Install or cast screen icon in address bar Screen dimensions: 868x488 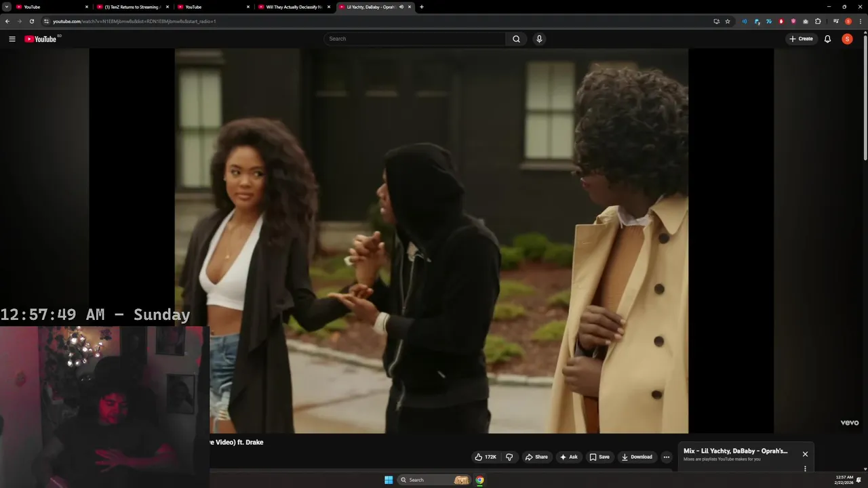716,21
